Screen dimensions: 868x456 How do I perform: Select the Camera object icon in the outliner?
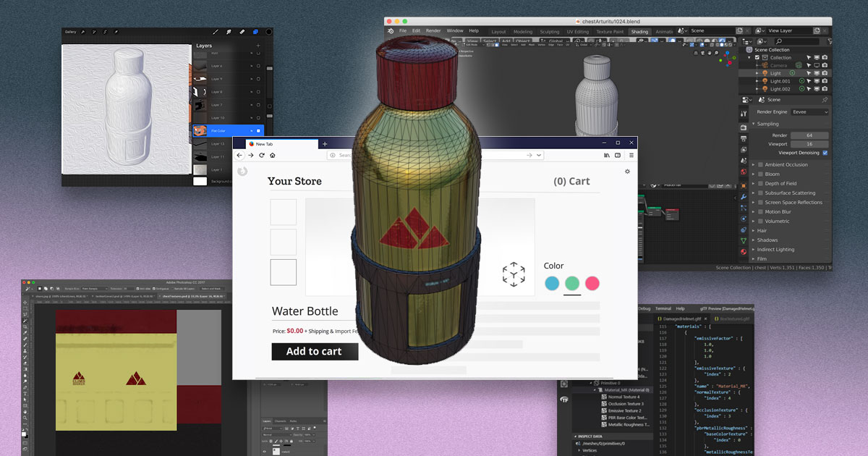(765, 64)
